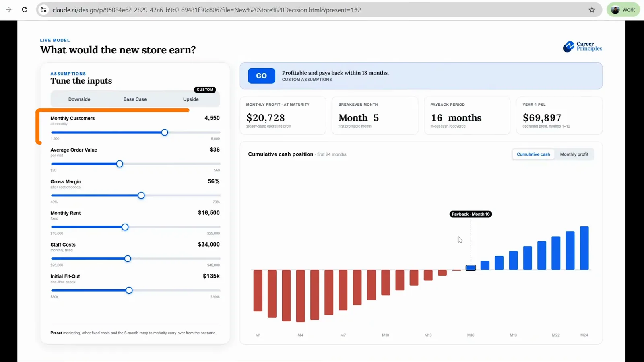Click the Monthly Customers slider handle
Image resolution: width=644 pixels, height=362 pixels.
pyautogui.click(x=165, y=132)
